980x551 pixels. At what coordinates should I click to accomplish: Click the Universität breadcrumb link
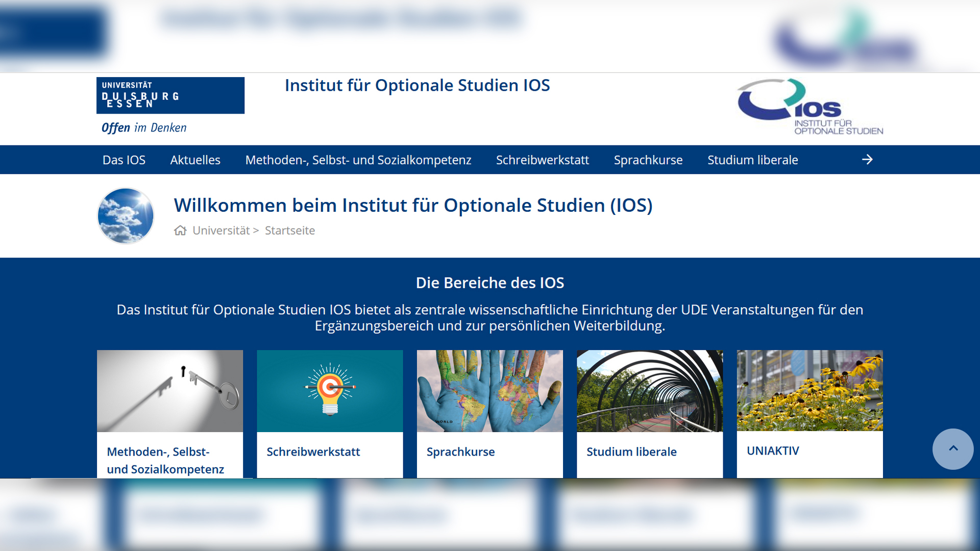(221, 231)
